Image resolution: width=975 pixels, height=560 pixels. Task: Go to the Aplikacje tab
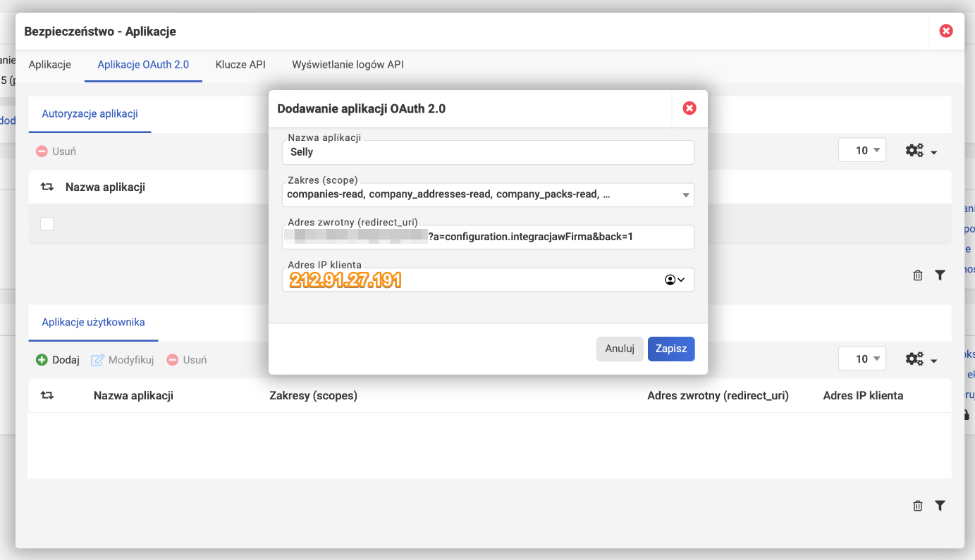[x=50, y=65]
